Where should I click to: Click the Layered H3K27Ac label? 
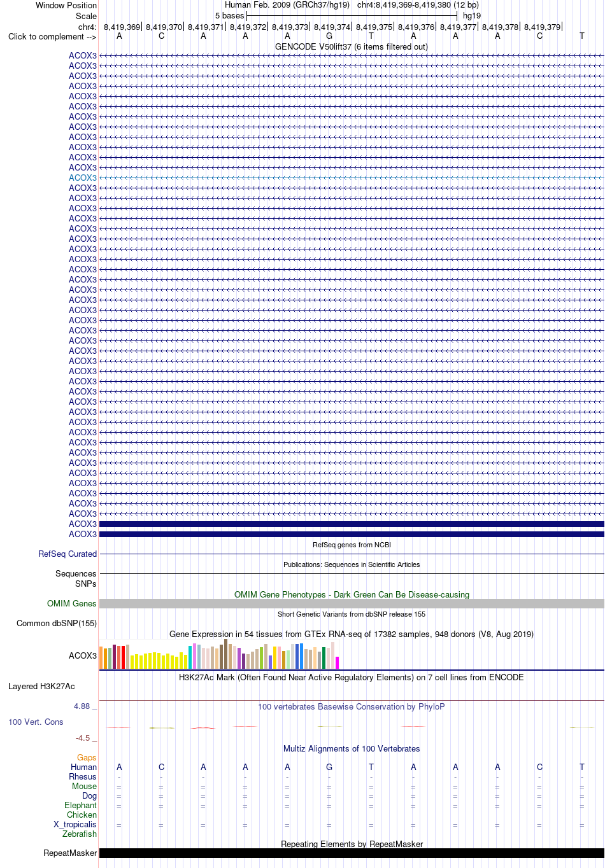(x=41, y=687)
